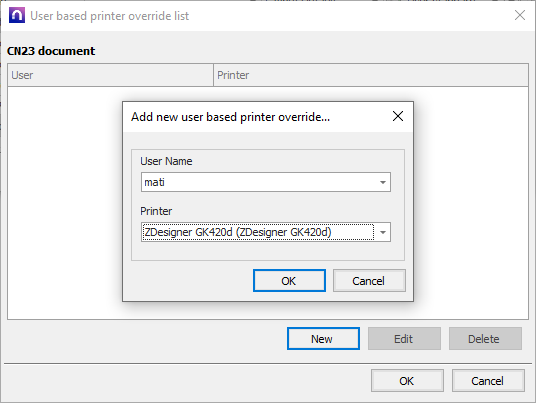
Task: Click the CN23 document heading label
Action: [x=51, y=51]
